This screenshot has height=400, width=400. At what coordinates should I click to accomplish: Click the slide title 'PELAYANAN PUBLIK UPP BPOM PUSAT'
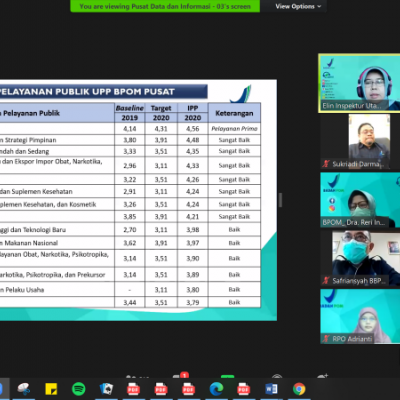point(87,92)
